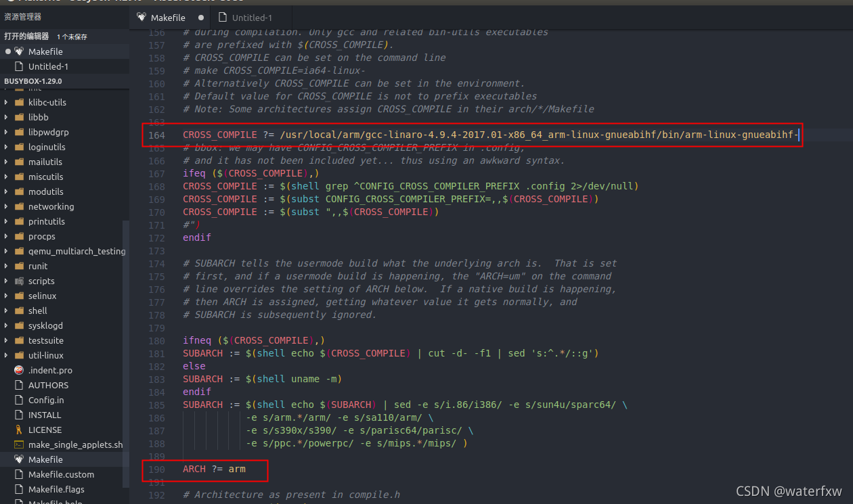The height and width of the screenshot is (504, 853).
Task: Click the procps folder icon
Action: (19, 236)
